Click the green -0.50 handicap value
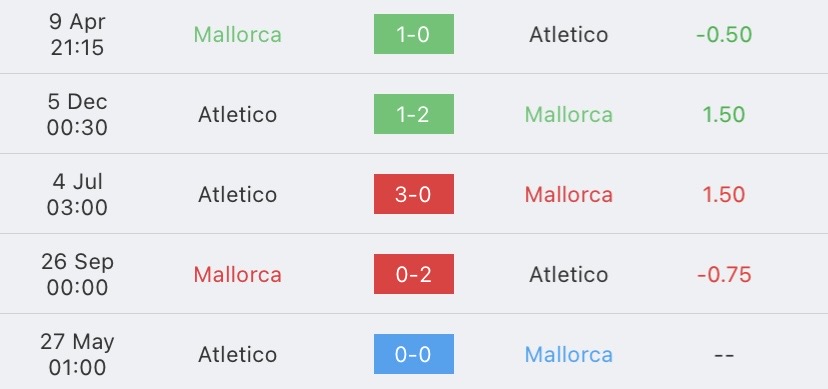This screenshot has width=828, height=389. [724, 35]
